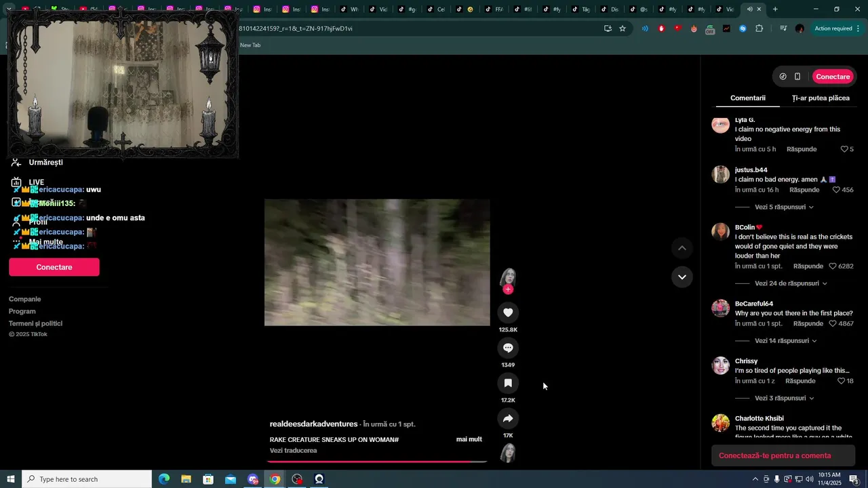Share the video using arrow icon

tap(508, 418)
